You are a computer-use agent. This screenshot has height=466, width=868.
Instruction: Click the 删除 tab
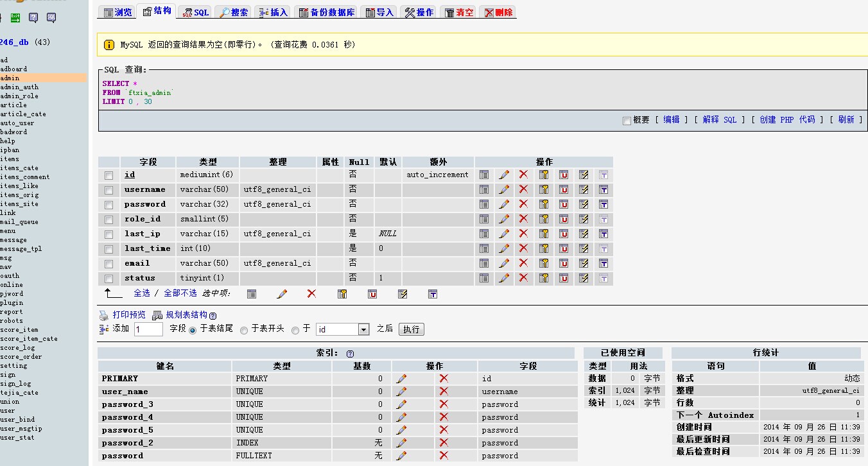(x=498, y=12)
